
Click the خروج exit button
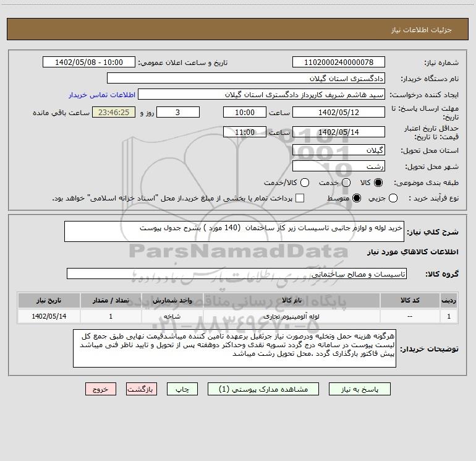tap(101, 389)
